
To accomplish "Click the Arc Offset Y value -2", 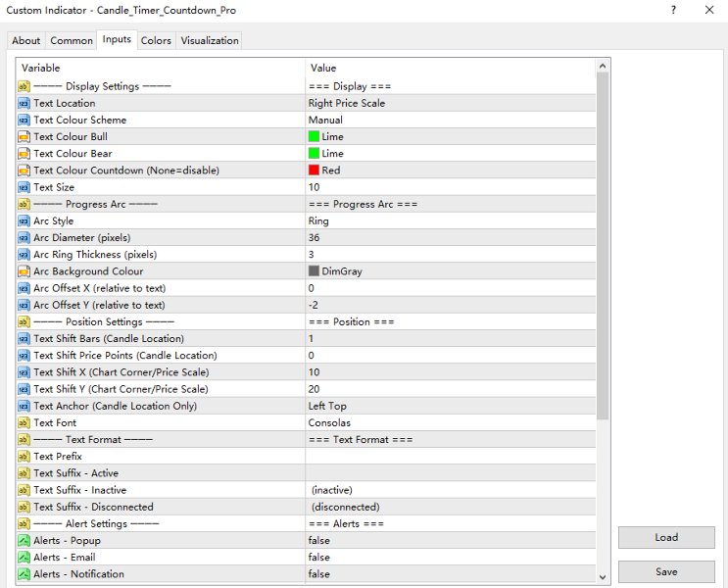I will tap(451, 305).
